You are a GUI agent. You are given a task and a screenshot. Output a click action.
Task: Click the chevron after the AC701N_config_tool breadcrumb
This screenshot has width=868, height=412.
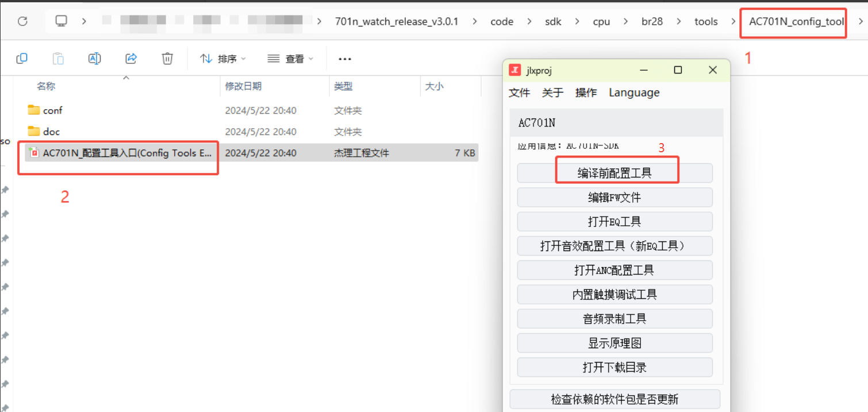[861, 22]
